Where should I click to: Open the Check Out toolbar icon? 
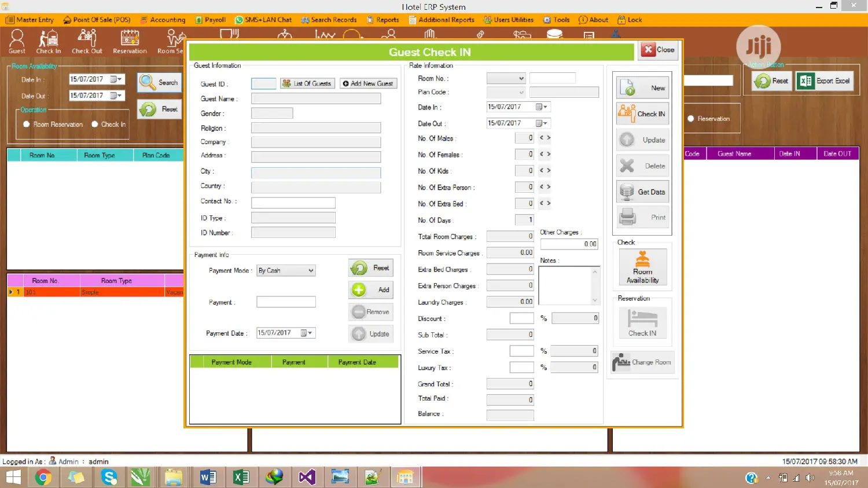[87, 42]
